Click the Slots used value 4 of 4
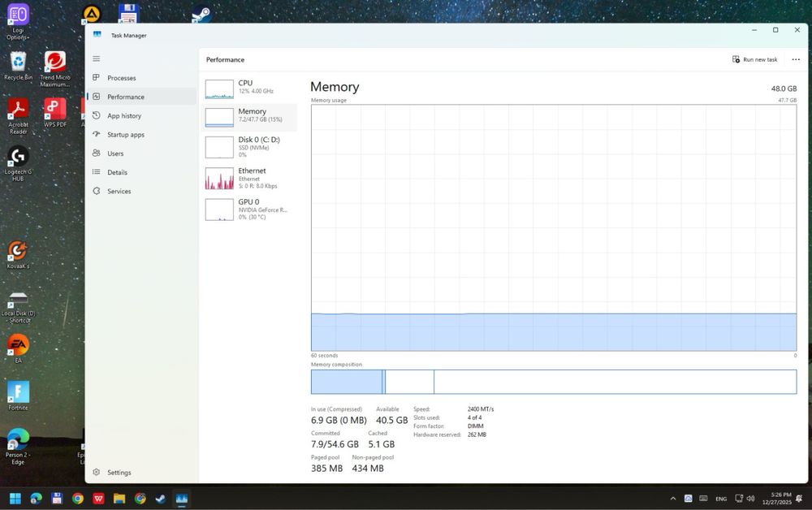 [x=474, y=417]
